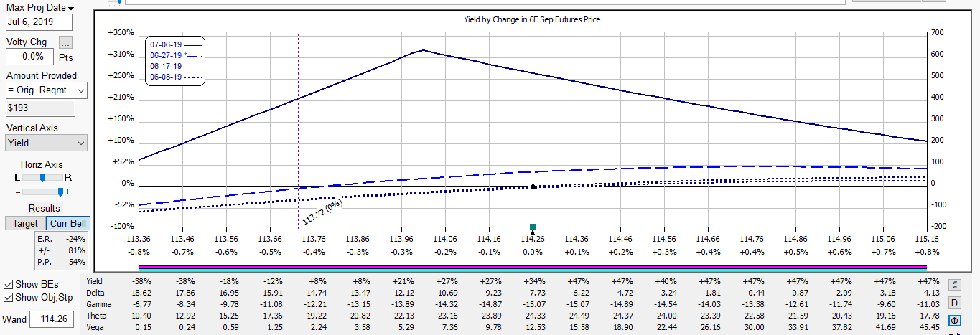Click the Vega row label in table
The width and height of the screenshot is (980, 335).
coord(95,327)
